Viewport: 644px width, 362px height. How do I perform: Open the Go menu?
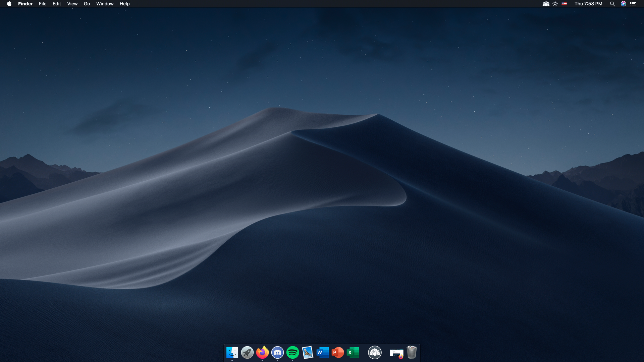[x=87, y=4]
